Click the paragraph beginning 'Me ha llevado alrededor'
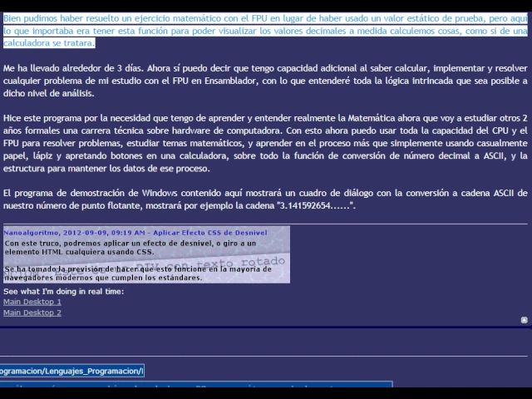Image resolution: width=532 pixels, height=399 pixels. 265,81
